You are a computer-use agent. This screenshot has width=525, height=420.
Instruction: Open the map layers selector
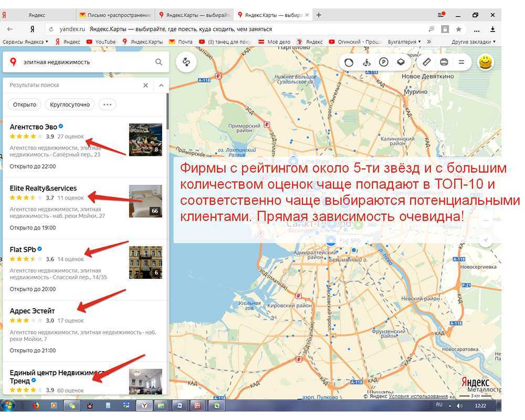(x=401, y=62)
